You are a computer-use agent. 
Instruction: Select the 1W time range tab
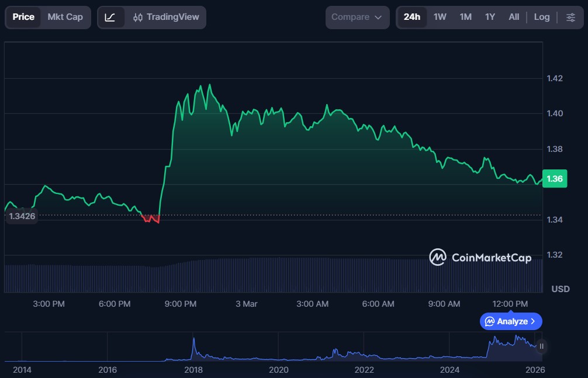[440, 18]
